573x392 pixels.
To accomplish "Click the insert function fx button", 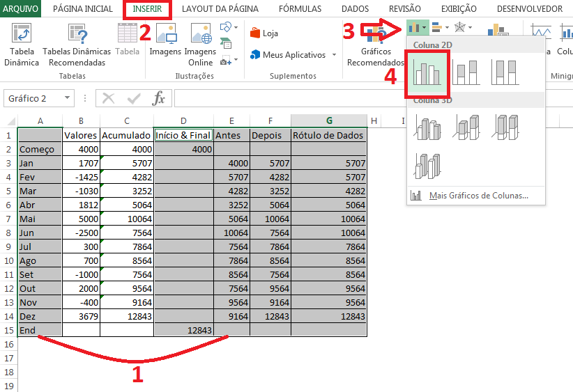I will coord(159,98).
